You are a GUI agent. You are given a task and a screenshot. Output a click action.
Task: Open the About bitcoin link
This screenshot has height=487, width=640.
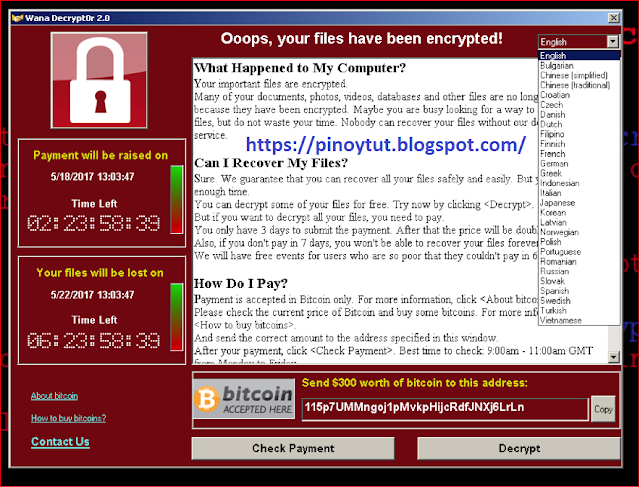54,396
